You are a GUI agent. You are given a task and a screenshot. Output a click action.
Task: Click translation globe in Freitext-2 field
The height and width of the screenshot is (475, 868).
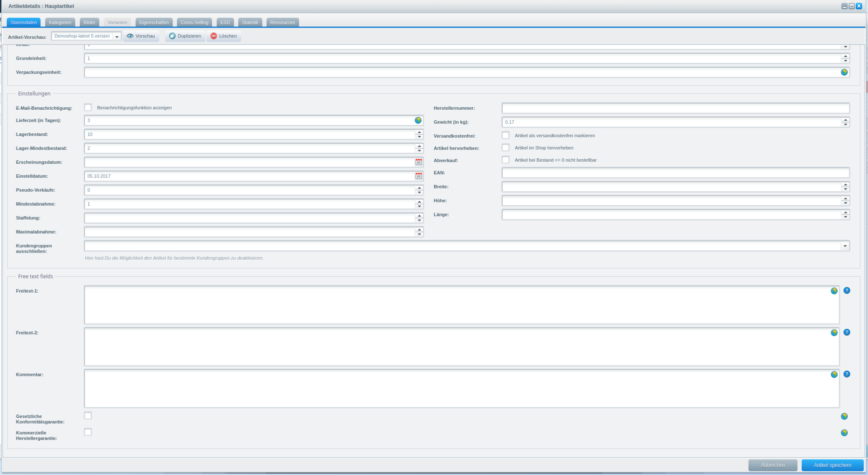tap(834, 333)
